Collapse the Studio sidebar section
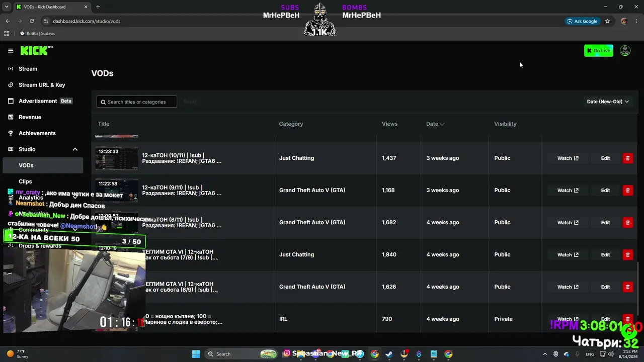This screenshot has width=644, height=362. [x=75, y=149]
